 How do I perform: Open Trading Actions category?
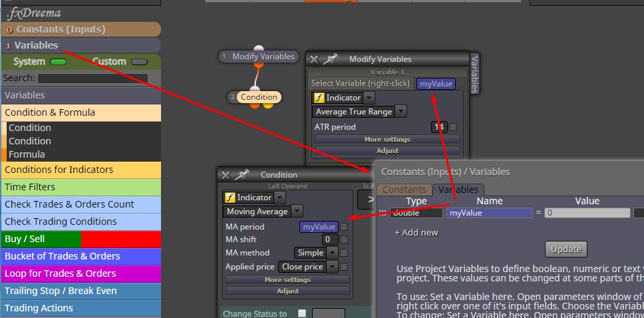click(x=81, y=308)
